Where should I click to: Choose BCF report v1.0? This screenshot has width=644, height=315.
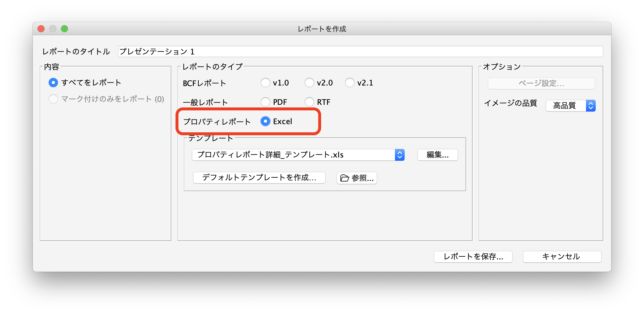pyautogui.click(x=265, y=83)
